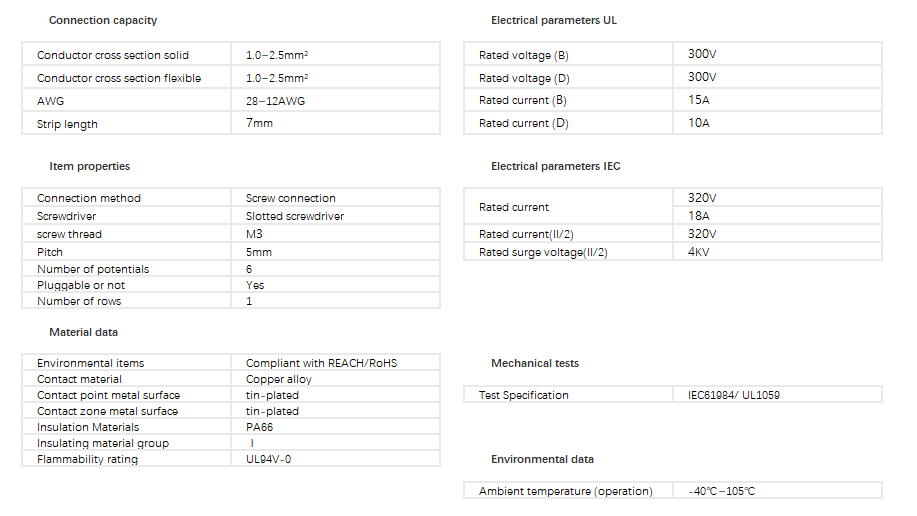Click the Electrical parameters UL heading

pos(554,21)
